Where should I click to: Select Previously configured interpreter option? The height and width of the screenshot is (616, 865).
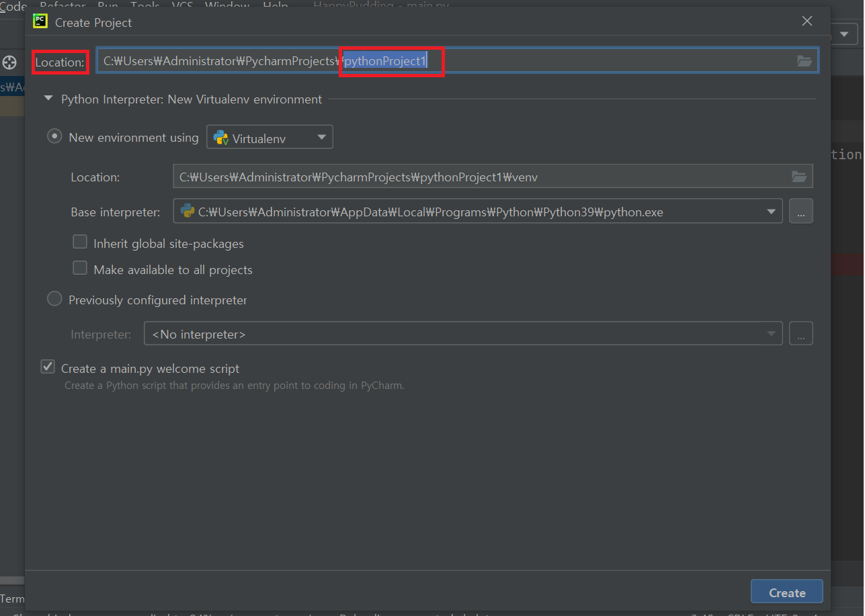54,299
